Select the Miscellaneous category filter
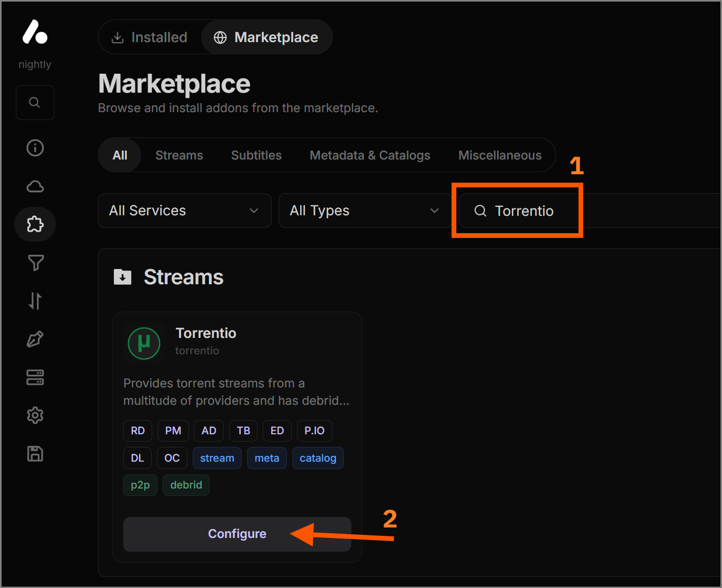Viewport: 722px width, 588px height. pyautogui.click(x=500, y=155)
